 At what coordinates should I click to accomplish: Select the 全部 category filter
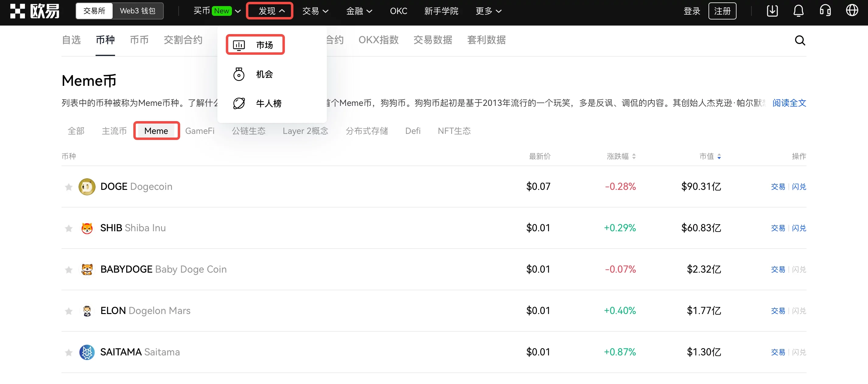point(76,131)
